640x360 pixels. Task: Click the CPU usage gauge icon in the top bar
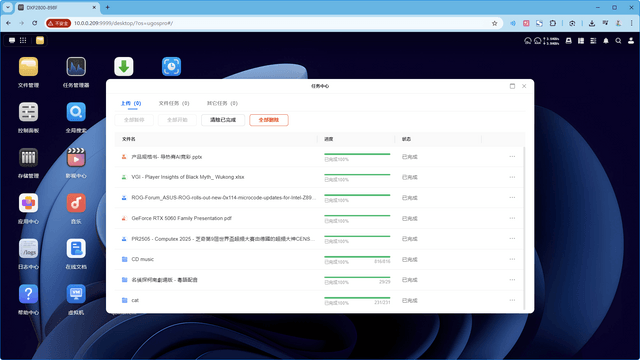pos(528,41)
